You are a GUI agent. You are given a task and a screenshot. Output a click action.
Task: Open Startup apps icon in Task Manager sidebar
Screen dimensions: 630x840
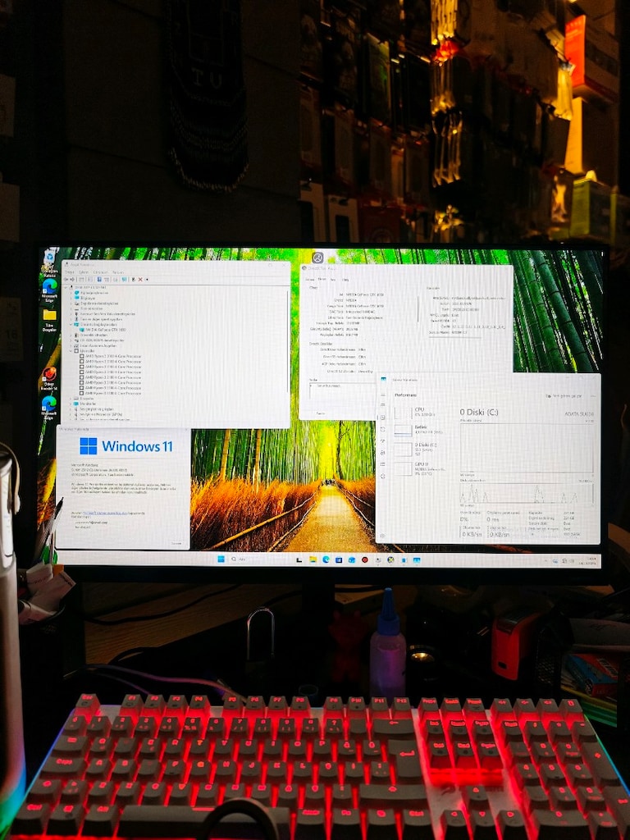coord(383,441)
